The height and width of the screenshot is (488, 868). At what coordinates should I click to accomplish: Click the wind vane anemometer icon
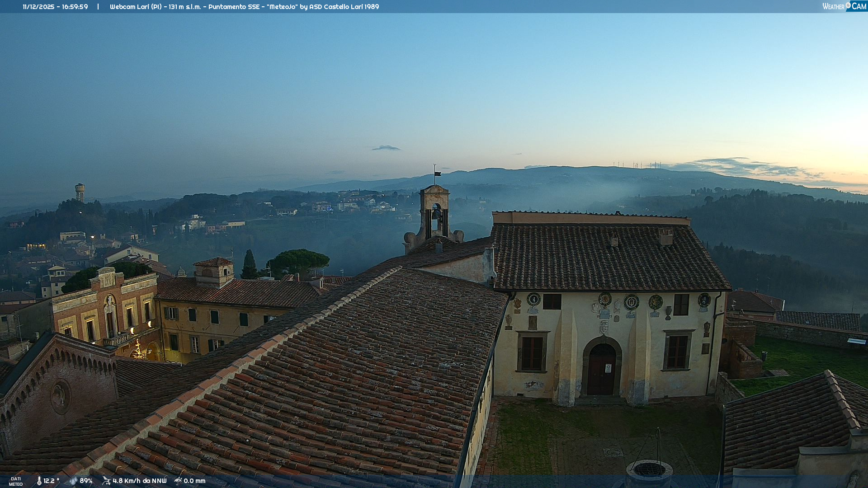click(x=106, y=481)
